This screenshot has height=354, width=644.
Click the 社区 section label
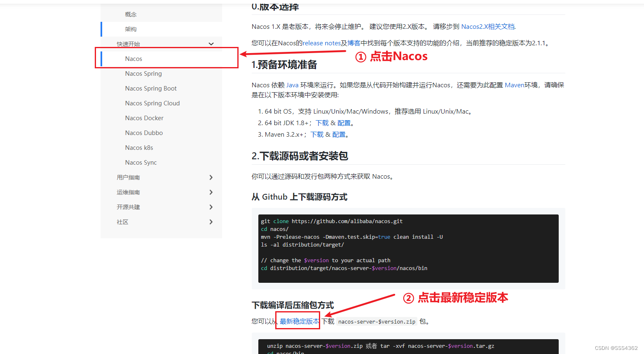(122, 222)
